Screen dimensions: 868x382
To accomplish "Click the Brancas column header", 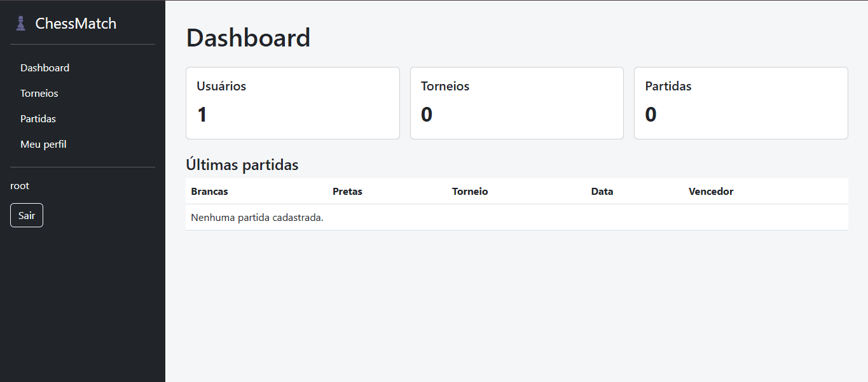I will pos(209,191).
